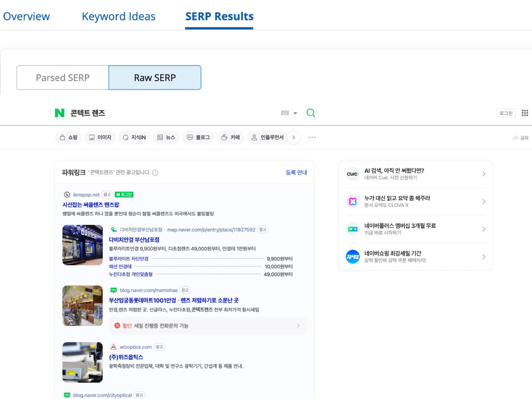This screenshot has height=399, width=532.
Task: Open the lenspop.net ad URL
Action: 86,195
